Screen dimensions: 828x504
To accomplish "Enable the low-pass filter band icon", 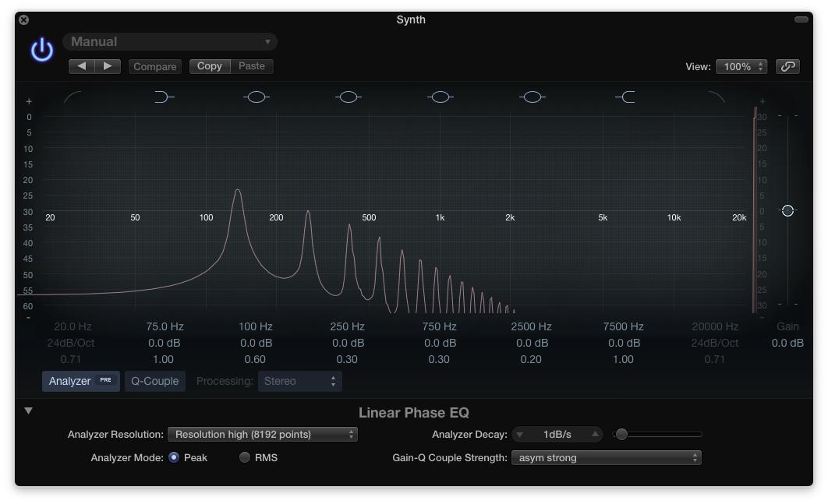I will coord(716,97).
